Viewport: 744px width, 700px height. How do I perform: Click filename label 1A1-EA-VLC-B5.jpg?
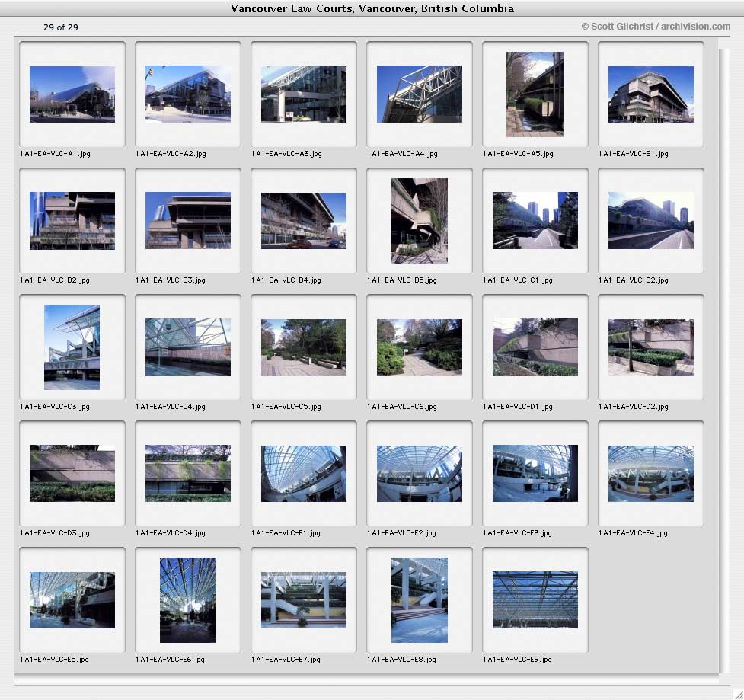pos(402,280)
